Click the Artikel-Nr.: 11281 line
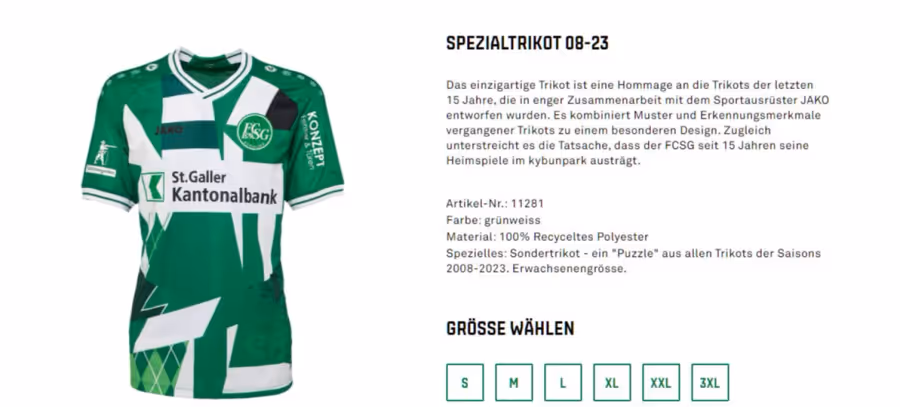The image size is (900, 407). [495, 203]
